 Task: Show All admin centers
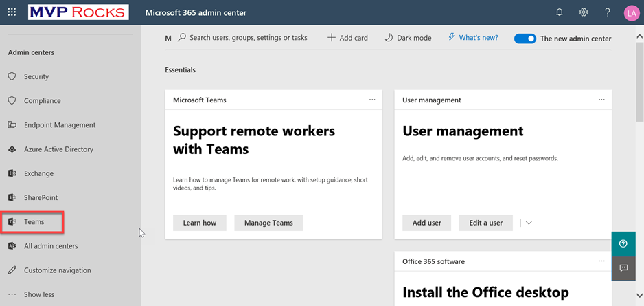51,246
